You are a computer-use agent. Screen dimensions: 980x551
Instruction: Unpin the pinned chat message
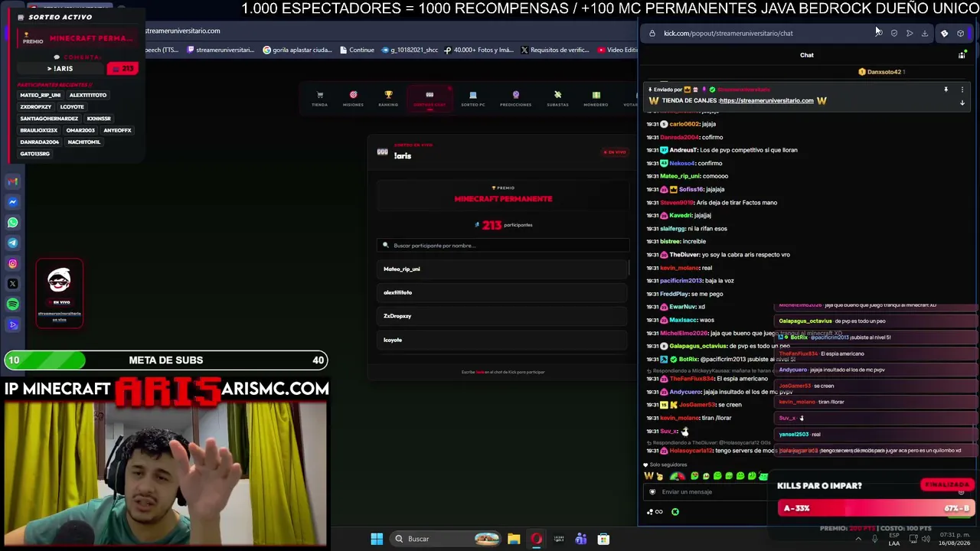(x=946, y=90)
